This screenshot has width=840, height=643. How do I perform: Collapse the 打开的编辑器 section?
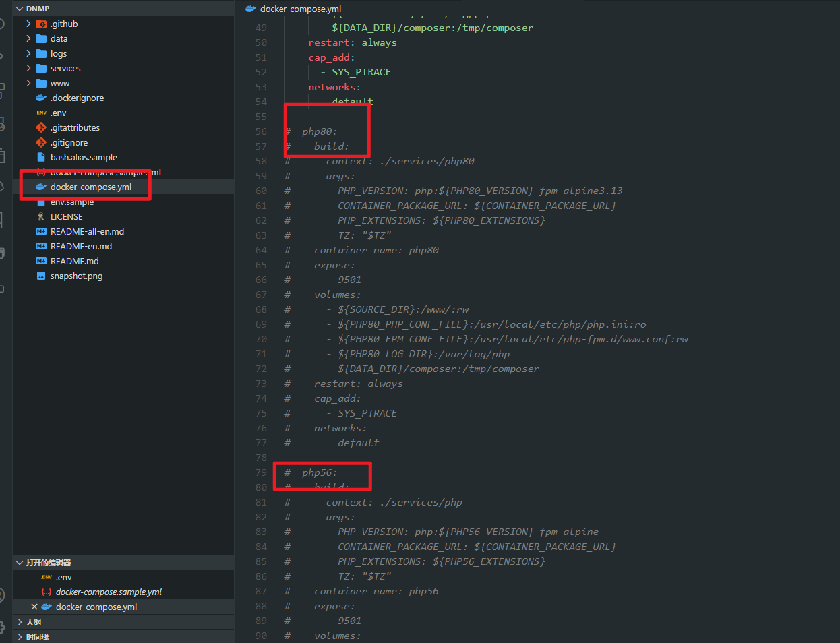pos(20,562)
